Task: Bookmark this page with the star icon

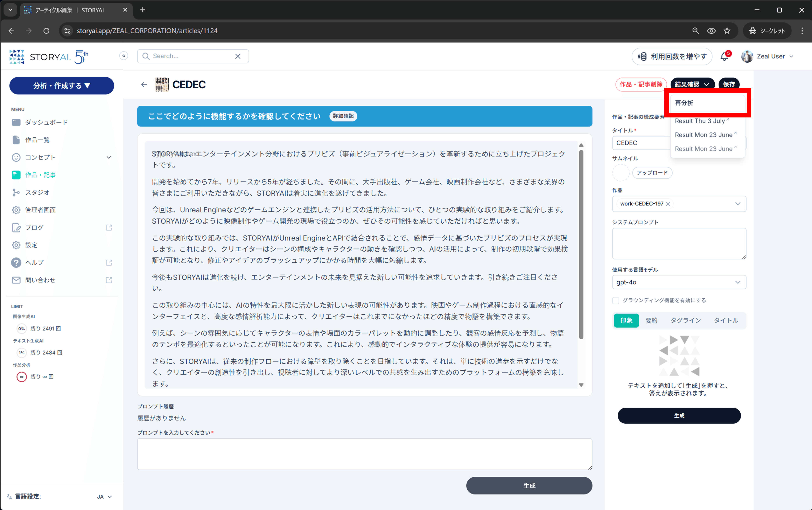Action: tap(727, 31)
